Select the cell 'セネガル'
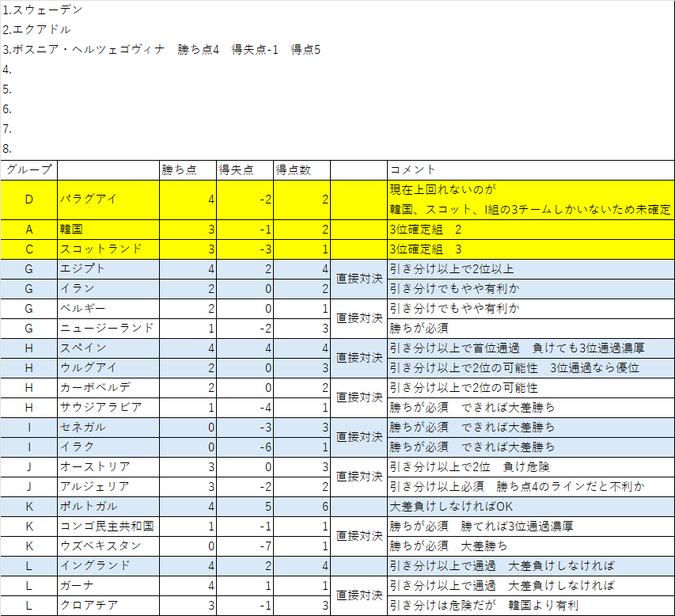 click(x=108, y=428)
